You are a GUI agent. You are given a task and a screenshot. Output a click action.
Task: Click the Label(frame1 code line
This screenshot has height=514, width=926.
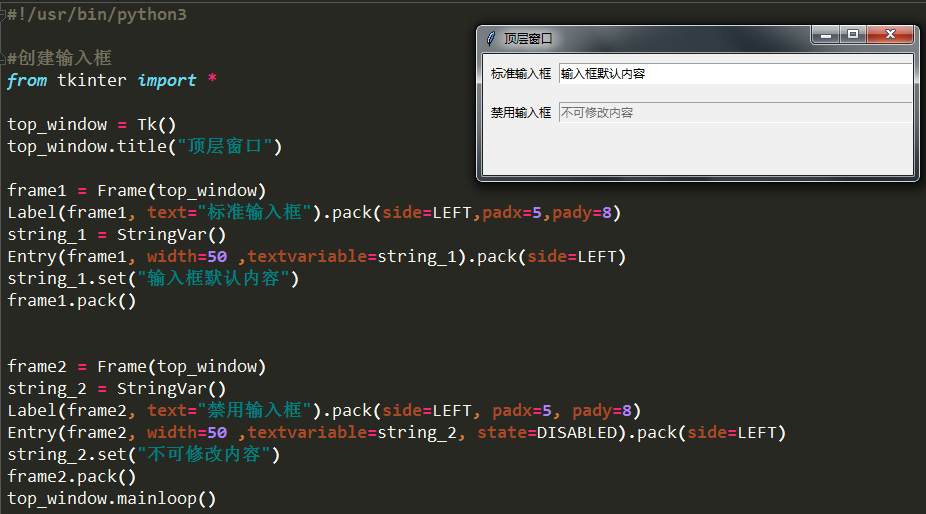pyautogui.click(x=314, y=212)
